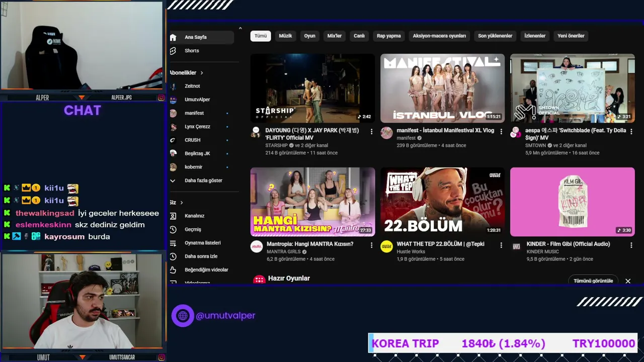This screenshot has height=362, width=644.
Task: Play the pink KINDER Film Gibi thumbnail
Action: (572, 202)
